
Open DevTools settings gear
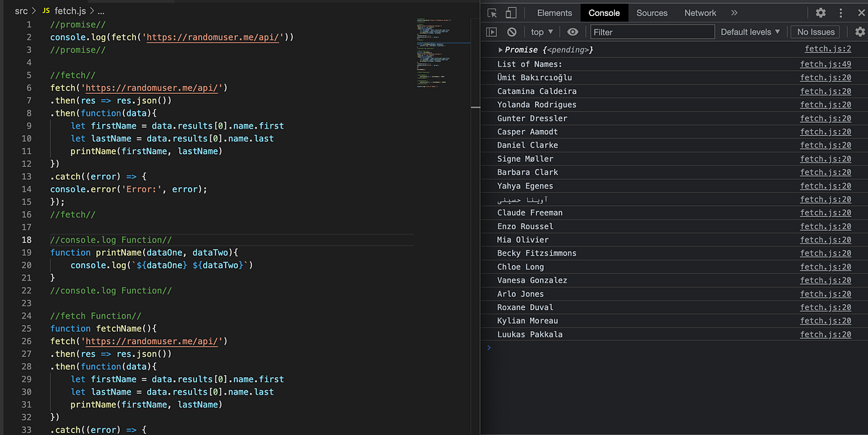[x=820, y=12]
